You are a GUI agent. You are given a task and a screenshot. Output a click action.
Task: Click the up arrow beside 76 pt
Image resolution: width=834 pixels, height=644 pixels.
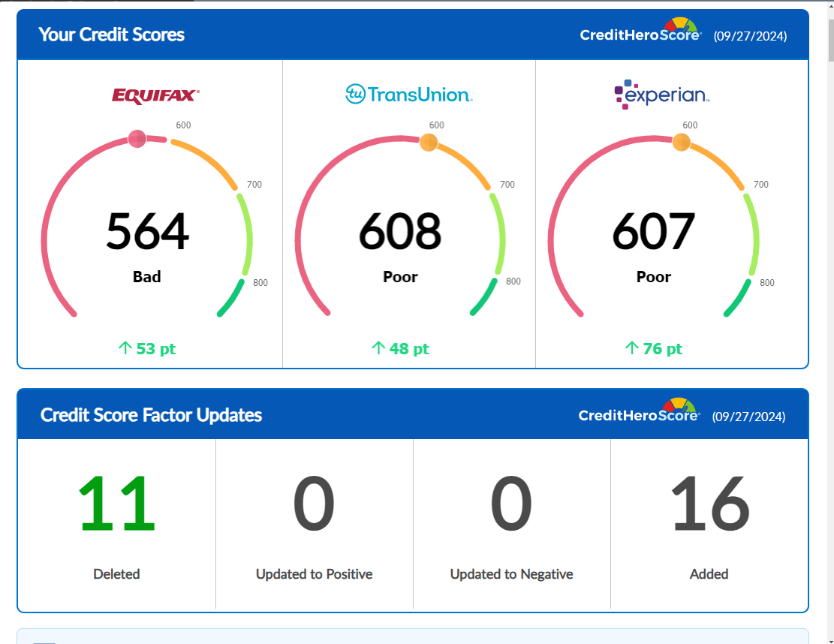tap(631, 348)
